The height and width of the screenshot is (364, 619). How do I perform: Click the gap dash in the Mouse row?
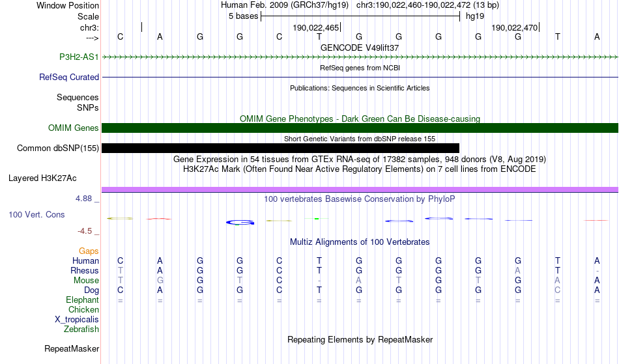(x=319, y=281)
